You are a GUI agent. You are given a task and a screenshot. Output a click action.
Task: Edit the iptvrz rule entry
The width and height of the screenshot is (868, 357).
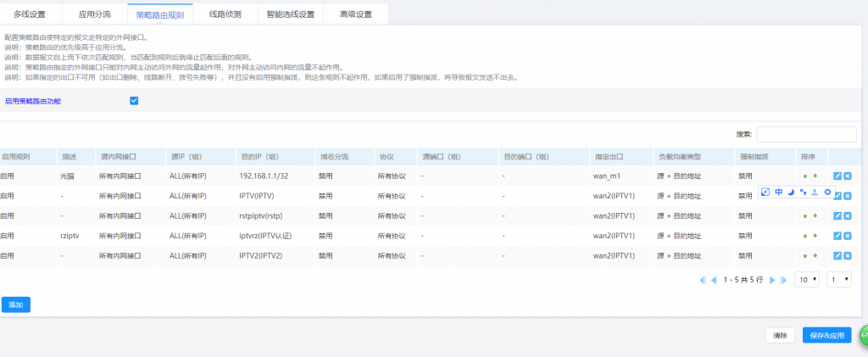(837, 235)
